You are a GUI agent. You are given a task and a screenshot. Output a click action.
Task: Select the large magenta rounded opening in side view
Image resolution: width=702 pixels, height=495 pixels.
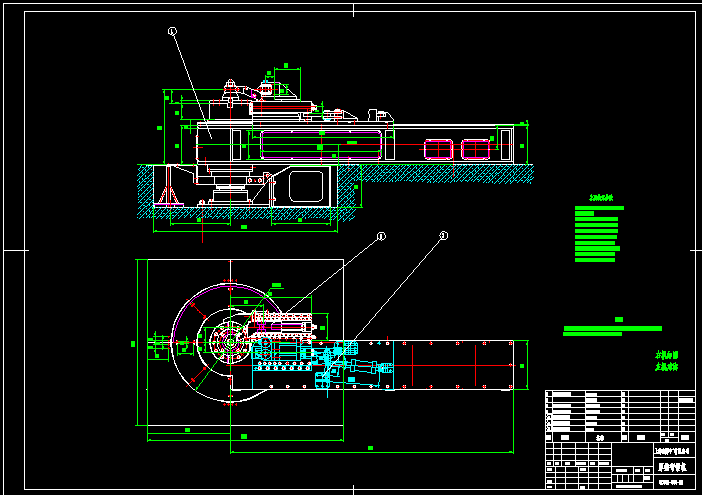click(x=321, y=145)
